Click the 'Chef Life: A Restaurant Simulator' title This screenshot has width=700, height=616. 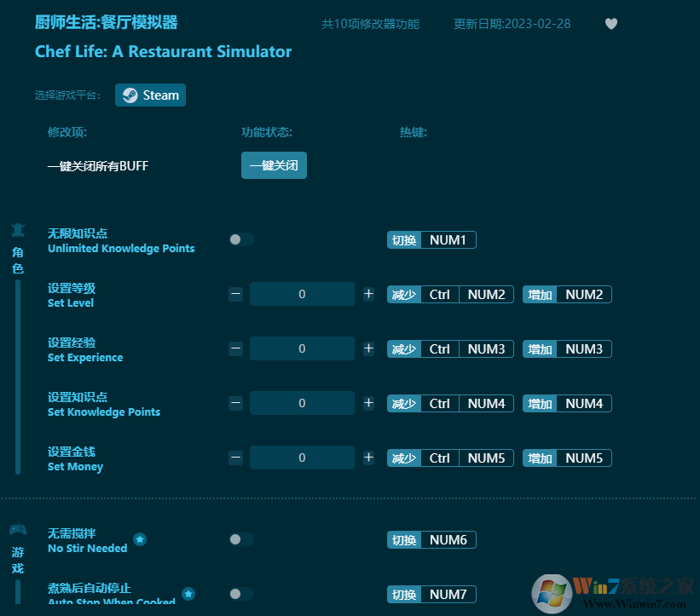(x=163, y=51)
